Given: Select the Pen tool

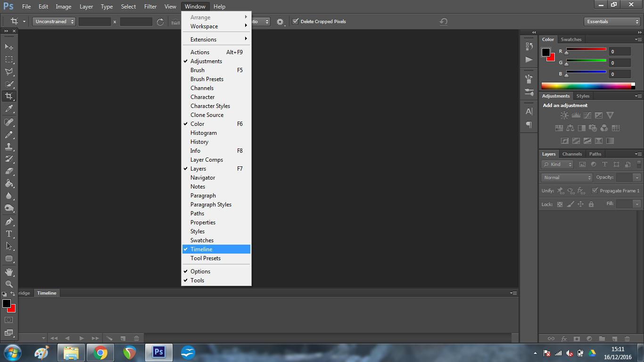Looking at the screenshot, I should (8, 222).
